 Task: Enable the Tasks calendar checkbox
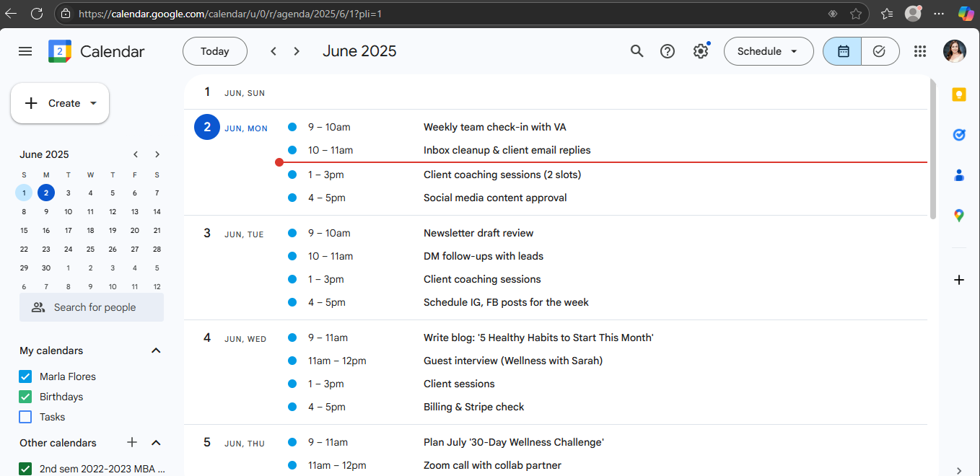25,417
